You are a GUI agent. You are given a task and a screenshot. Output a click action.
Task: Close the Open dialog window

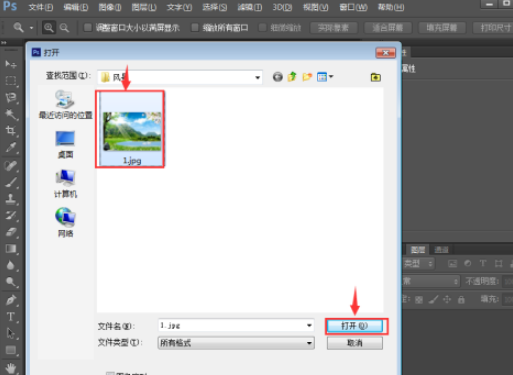point(385,53)
